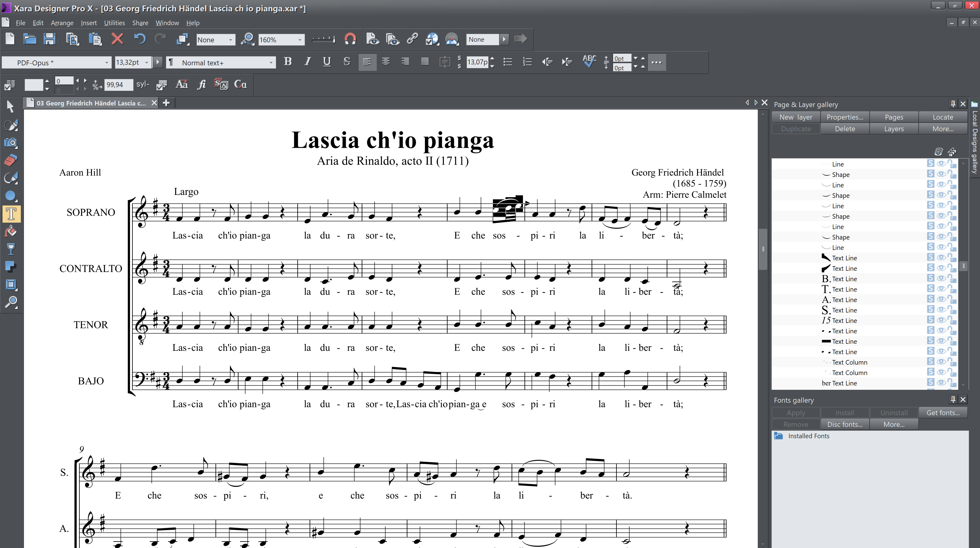The height and width of the screenshot is (548, 980).
Task: Toggle solo S icon of 'T.' Text Line
Action: 931,289
